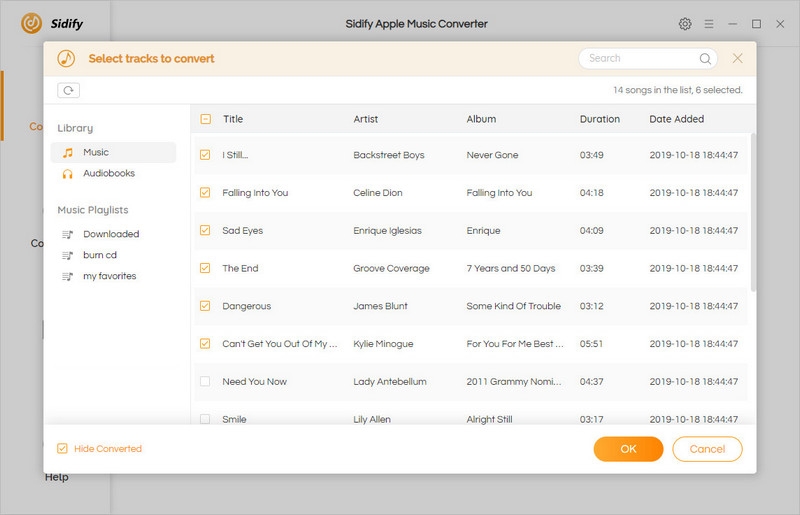Click the refresh library icon

[68, 90]
